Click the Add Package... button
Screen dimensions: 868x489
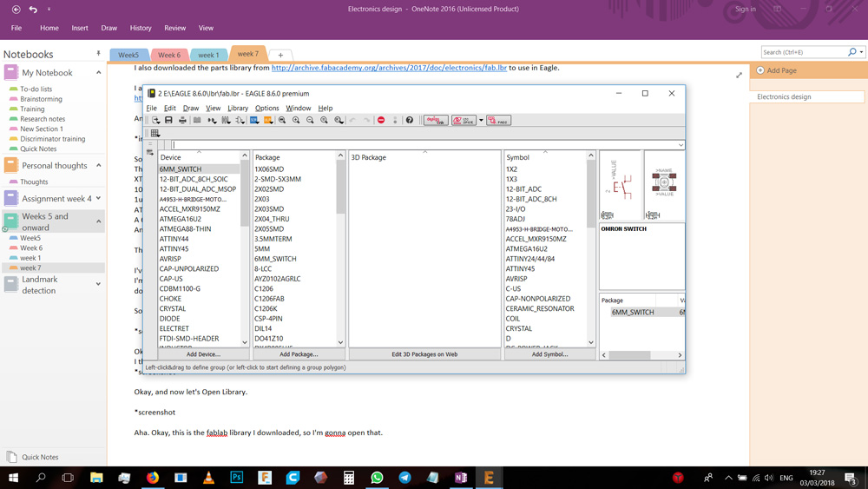[x=299, y=354]
